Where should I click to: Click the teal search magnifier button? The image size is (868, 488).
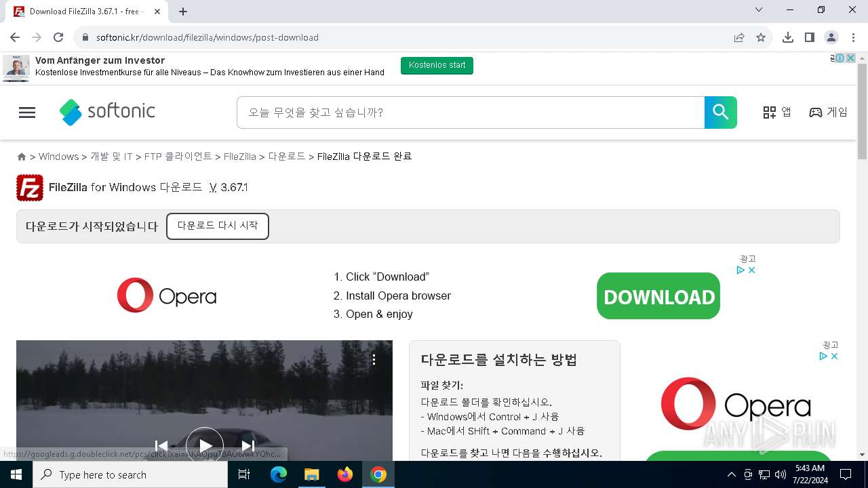tap(721, 113)
